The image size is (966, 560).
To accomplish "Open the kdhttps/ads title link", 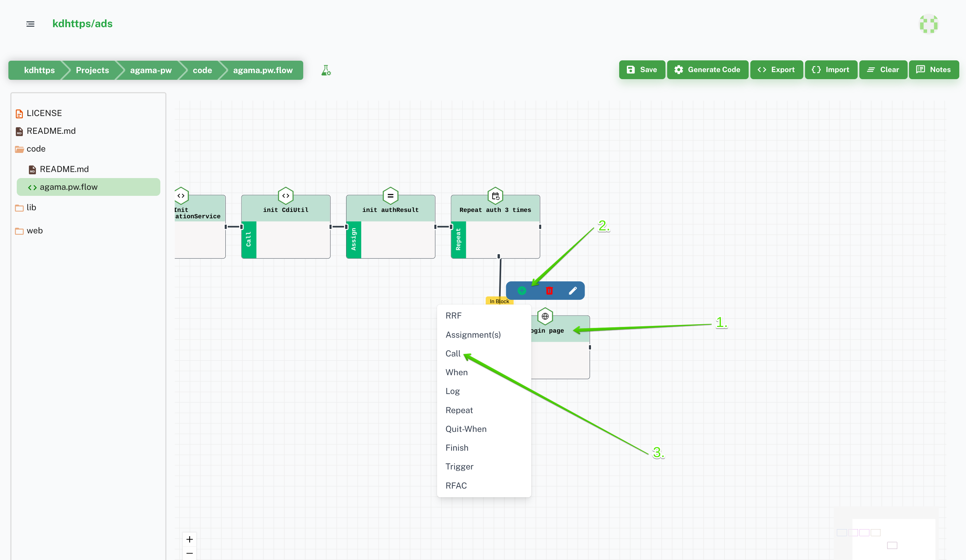I will tap(83, 24).
